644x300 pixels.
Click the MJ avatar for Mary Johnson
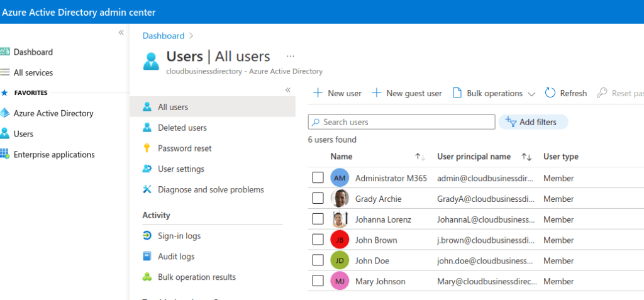[x=340, y=281]
